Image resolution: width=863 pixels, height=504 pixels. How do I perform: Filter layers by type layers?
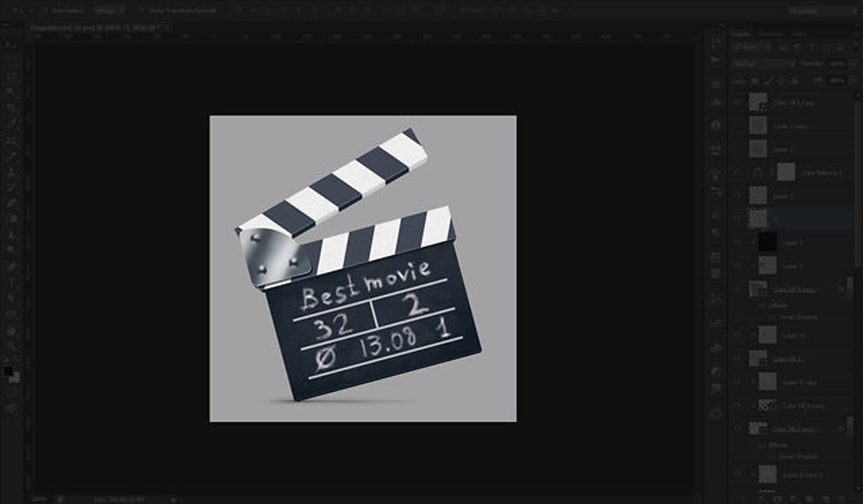pos(812,47)
